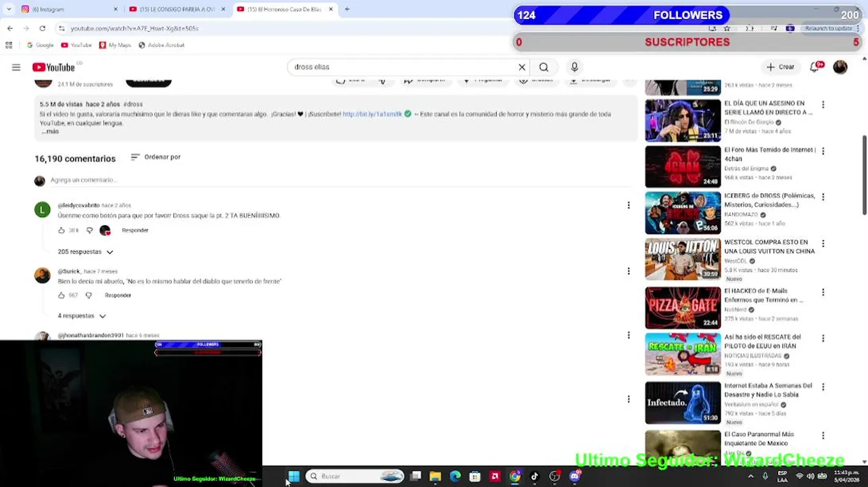Dislike the @leidycovabrito comment
The width and height of the screenshot is (868, 487).
coord(89,230)
